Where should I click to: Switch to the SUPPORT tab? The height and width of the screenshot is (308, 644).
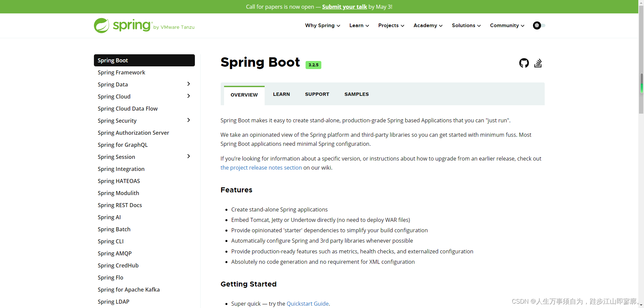pos(317,94)
